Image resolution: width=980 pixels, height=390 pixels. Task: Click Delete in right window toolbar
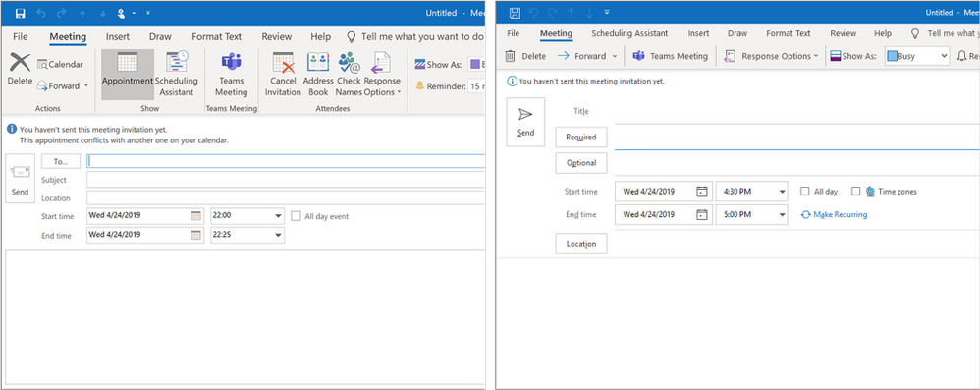point(525,56)
